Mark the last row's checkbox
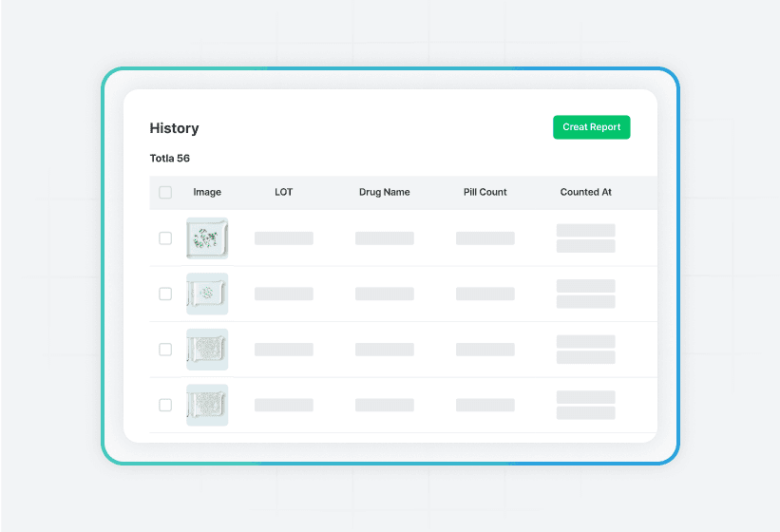780x532 pixels. click(165, 405)
